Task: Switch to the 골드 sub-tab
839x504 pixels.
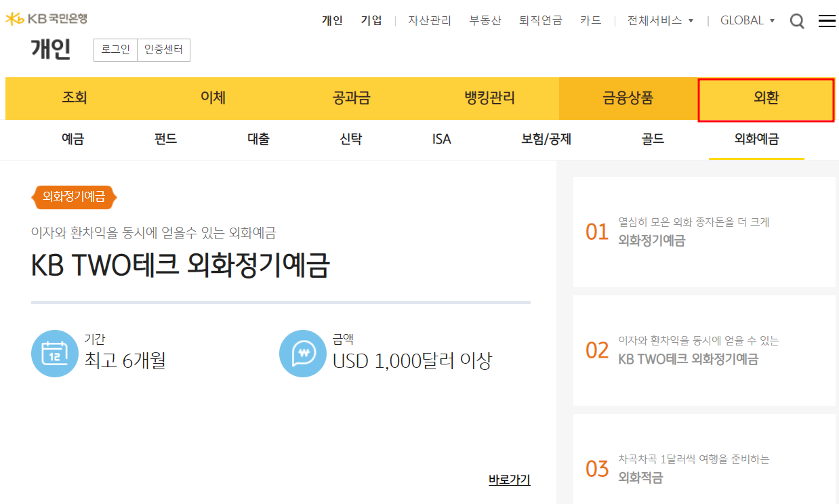Action: (x=653, y=140)
